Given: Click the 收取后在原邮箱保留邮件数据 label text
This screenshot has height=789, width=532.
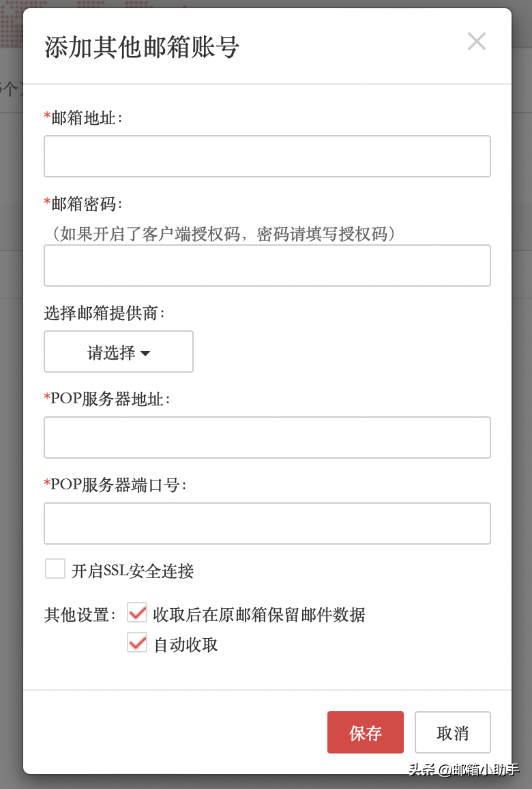Looking at the screenshot, I should click(259, 614).
